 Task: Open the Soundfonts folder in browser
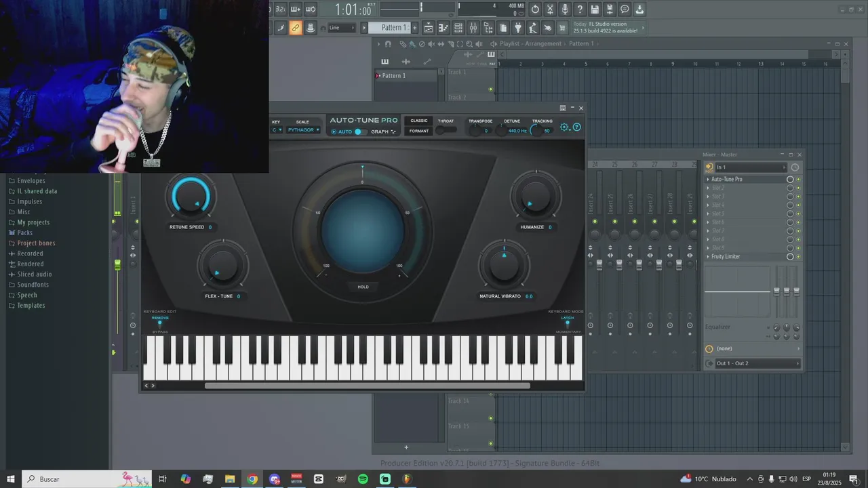33,285
